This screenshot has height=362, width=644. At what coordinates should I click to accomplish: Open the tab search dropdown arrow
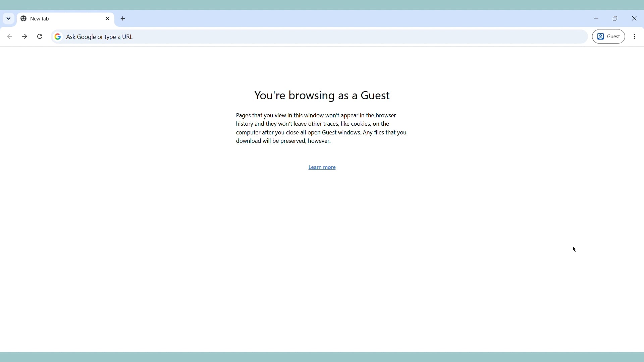[9, 19]
